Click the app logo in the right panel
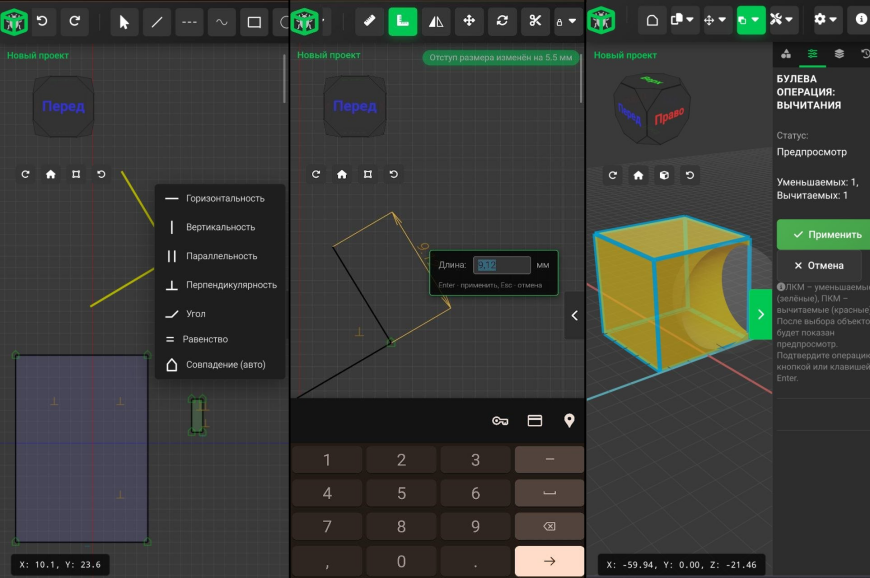The width and height of the screenshot is (870, 578). (x=601, y=21)
